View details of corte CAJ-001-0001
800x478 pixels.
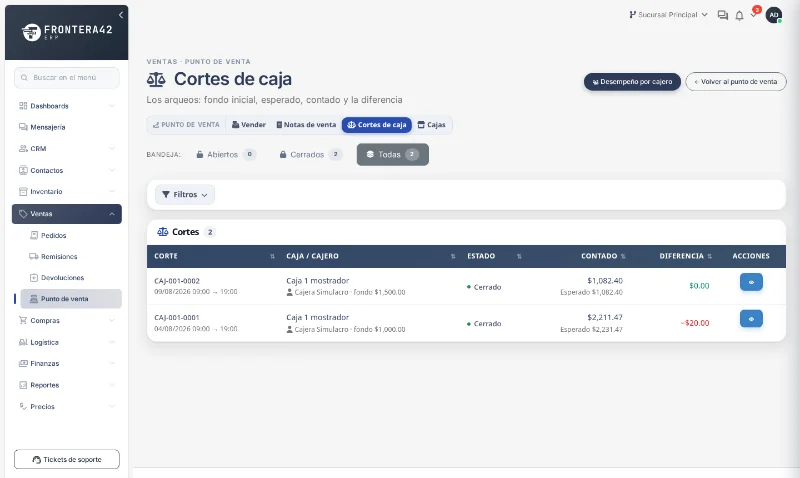pyautogui.click(x=751, y=319)
